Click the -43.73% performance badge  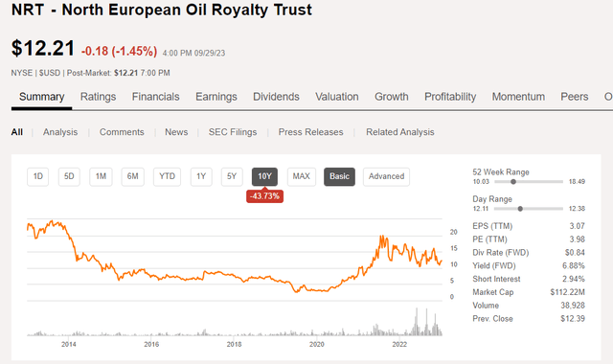[264, 195]
